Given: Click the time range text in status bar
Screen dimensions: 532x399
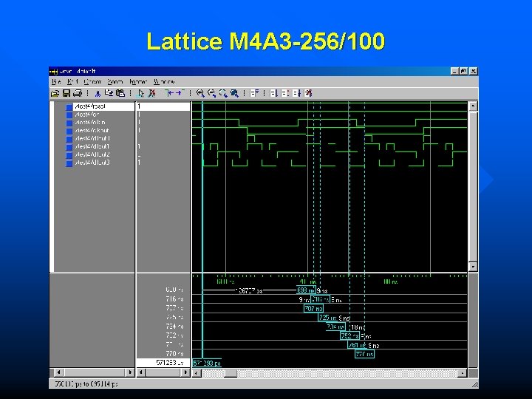Looking at the screenshot, I should [x=86, y=384].
